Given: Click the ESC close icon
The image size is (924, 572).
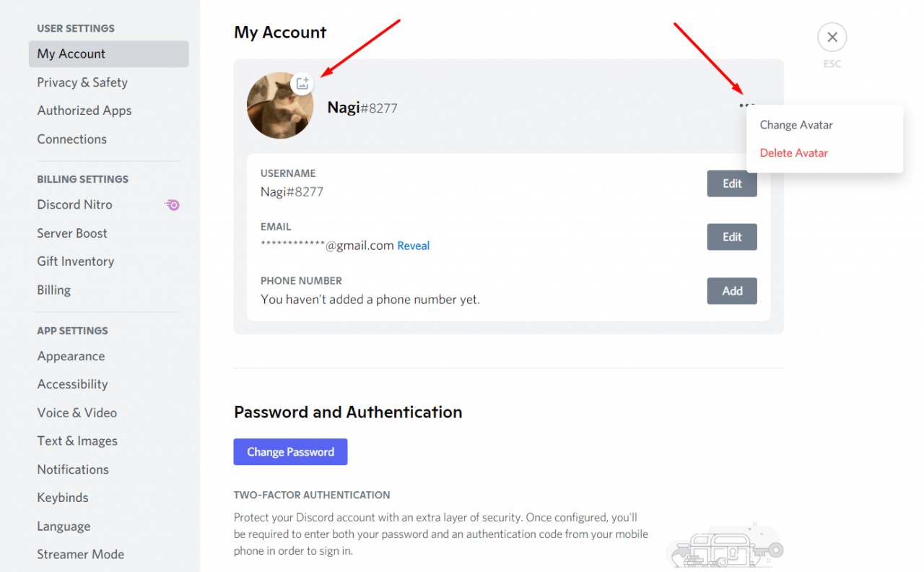Looking at the screenshot, I should [x=832, y=37].
